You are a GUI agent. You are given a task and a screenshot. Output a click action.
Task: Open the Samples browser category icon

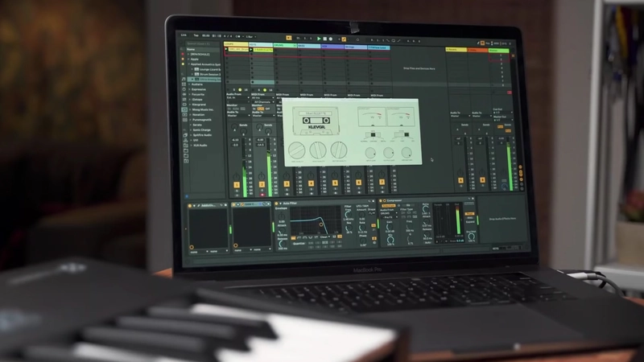[x=184, y=120]
